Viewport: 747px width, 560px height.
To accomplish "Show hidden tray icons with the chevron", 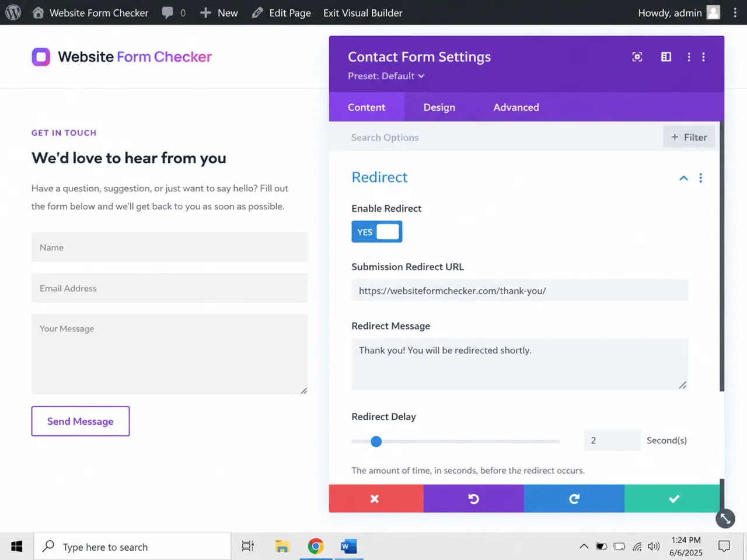I will pyautogui.click(x=584, y=547).
